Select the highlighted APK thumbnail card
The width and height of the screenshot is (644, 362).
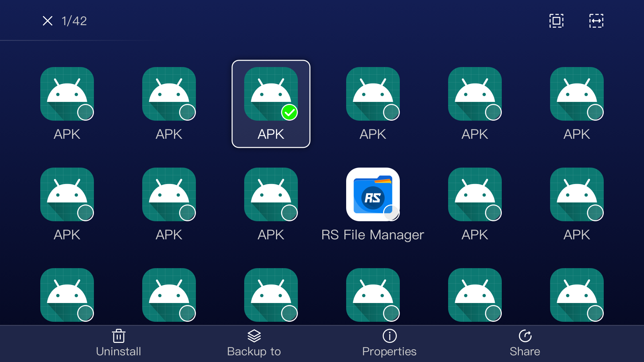coord(271,104)
